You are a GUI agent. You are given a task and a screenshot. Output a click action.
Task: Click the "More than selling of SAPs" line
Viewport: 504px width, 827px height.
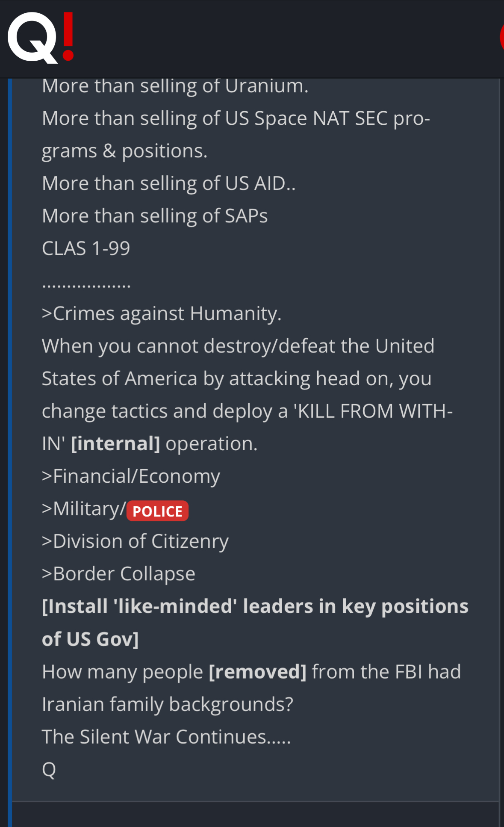tap(155, 216)
